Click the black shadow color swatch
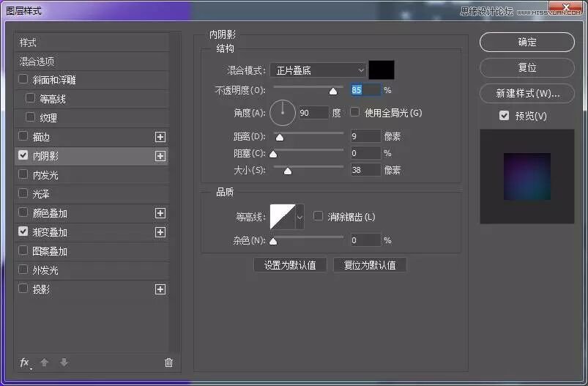 382,70
